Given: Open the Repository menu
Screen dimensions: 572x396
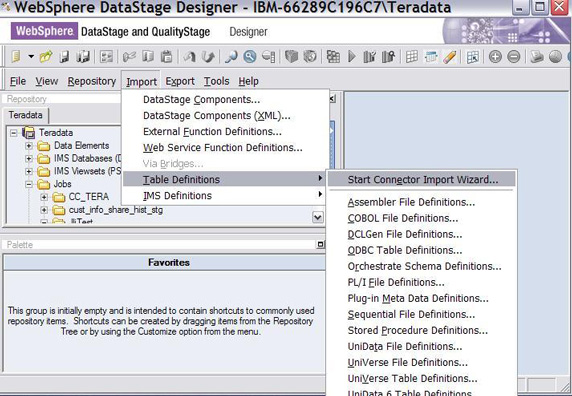Looking at the screenshot, I should pos(92,81).
